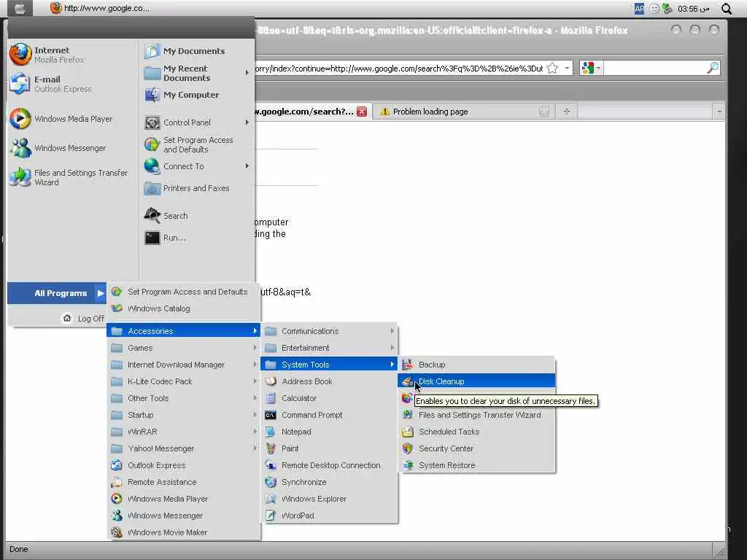Open My Documents folder
The height and width of the screenshot is (560, 747).
pyautogui.click(x=185, y=51)
